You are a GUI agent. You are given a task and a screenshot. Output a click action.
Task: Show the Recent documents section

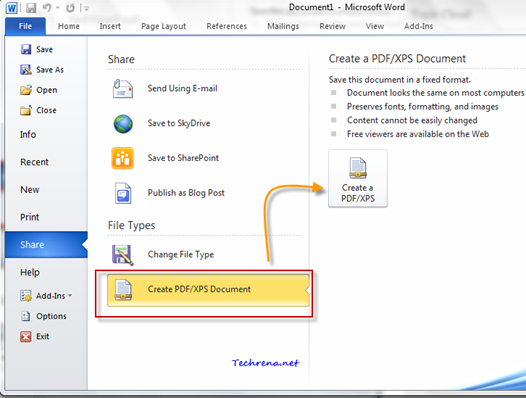coord(34,162)
